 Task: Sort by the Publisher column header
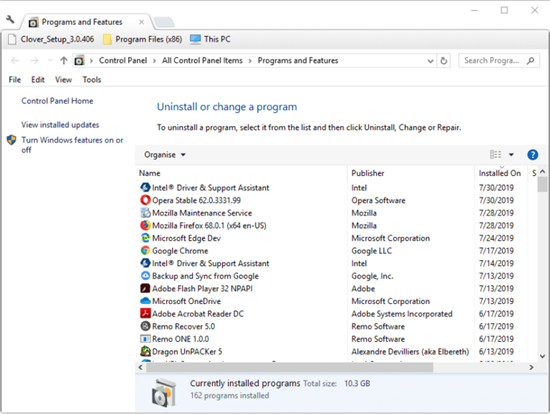(368, 173)
